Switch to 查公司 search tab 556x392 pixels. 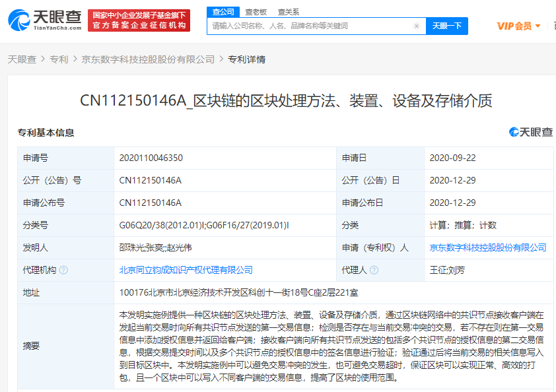[x=223, y=12]
